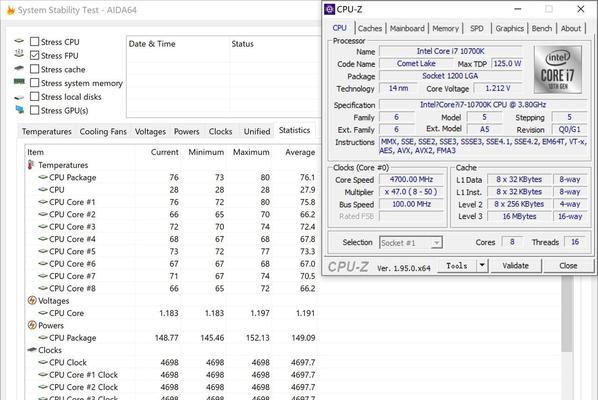The width and height of the screenshot is (598, 400).
Task: Click the Close button in CPU-Z
Action: 568,266
